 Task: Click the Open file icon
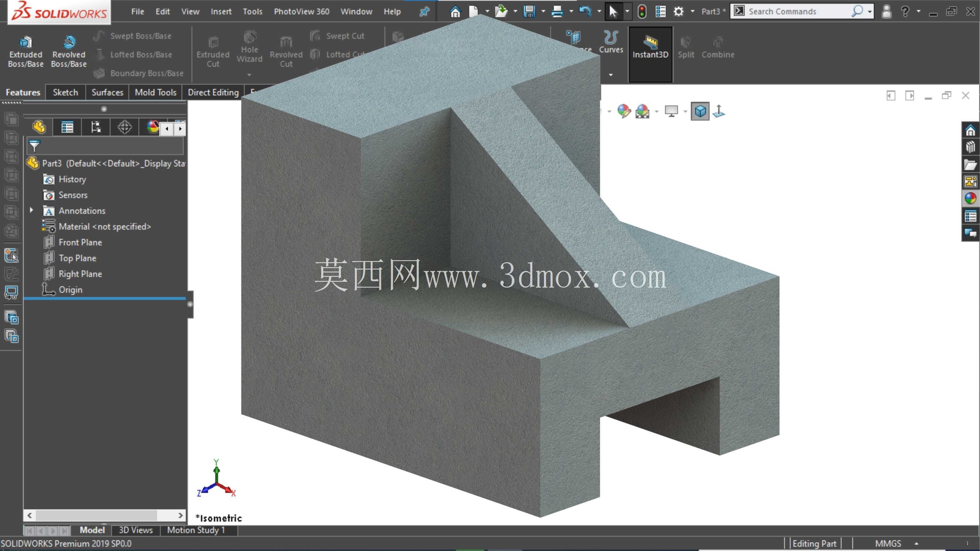[x=501, y=11]
